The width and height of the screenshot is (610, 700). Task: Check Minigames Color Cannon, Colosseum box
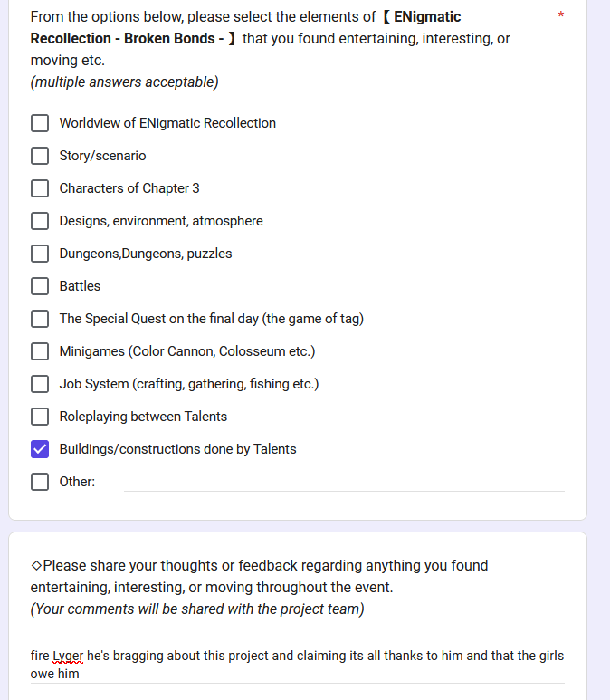pos(40,351)
